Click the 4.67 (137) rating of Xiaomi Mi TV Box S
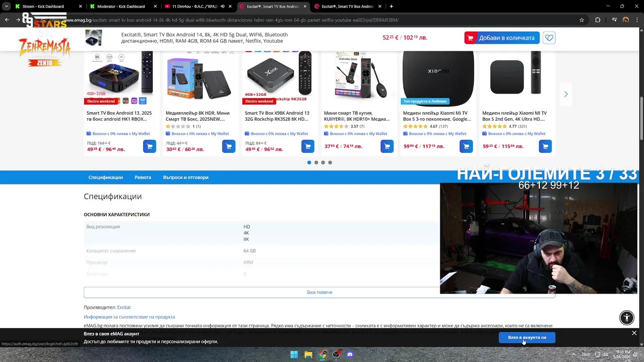This screenshot has width=644, height=362. click(426, 126)
